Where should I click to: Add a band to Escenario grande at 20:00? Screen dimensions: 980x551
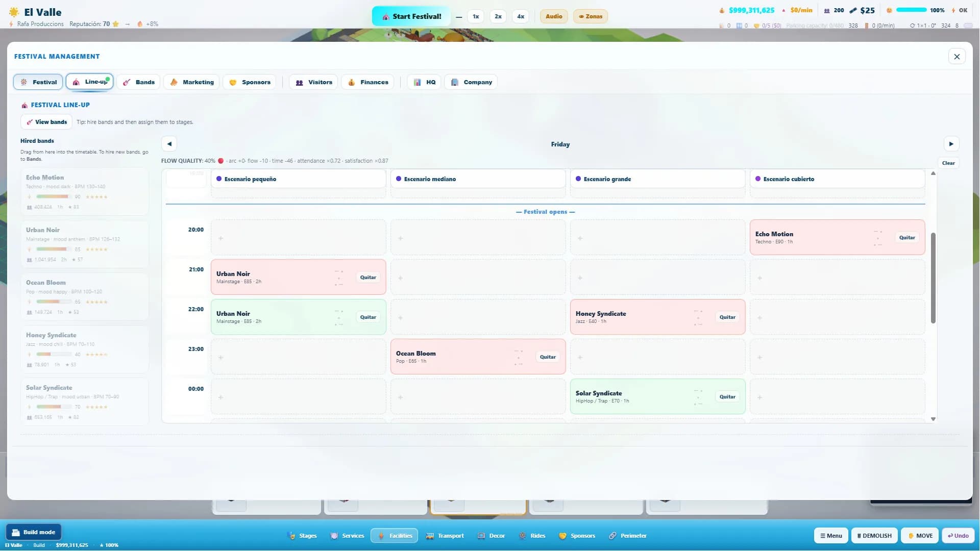657,238
